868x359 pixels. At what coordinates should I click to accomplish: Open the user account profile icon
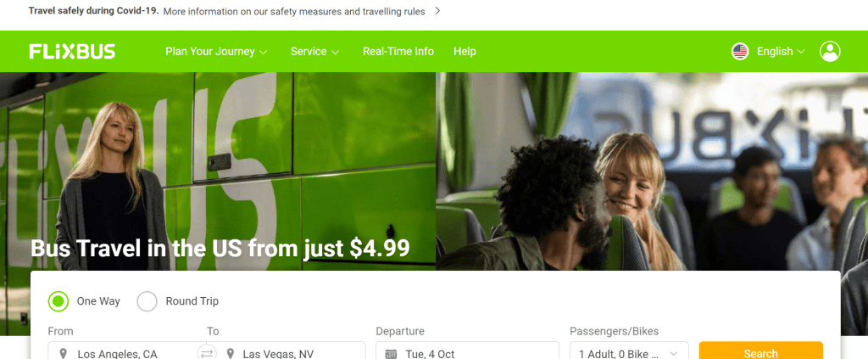pos(830,52)
